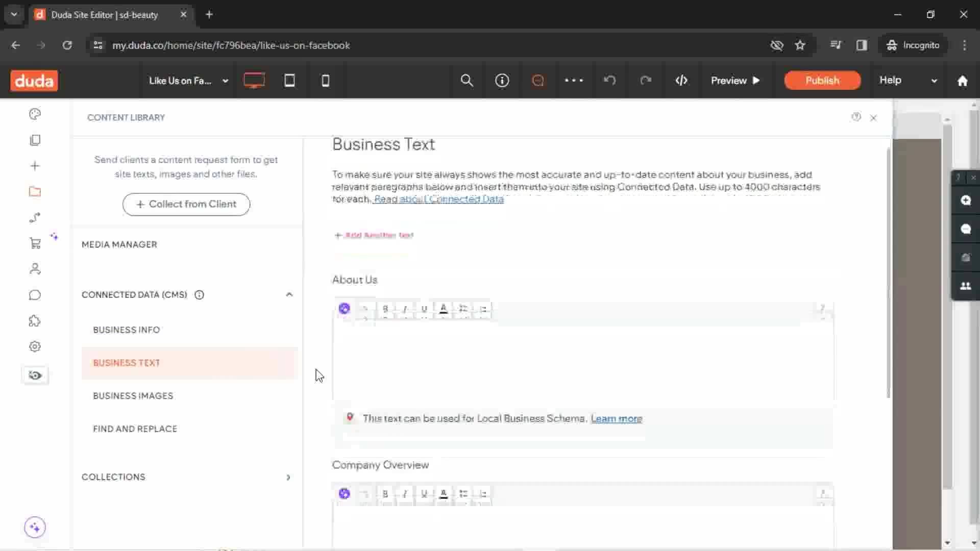The image size is (980, 551).
Task: Insert bulleted list in Company Overview editor
Action: tap(463, 494)
